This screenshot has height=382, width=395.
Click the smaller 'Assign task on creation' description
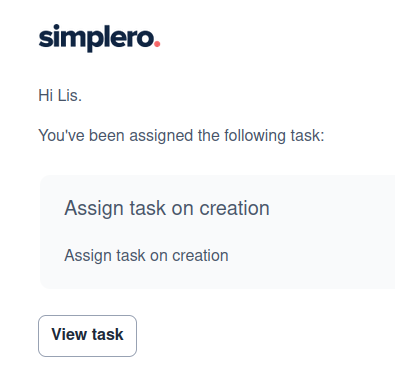146,256
